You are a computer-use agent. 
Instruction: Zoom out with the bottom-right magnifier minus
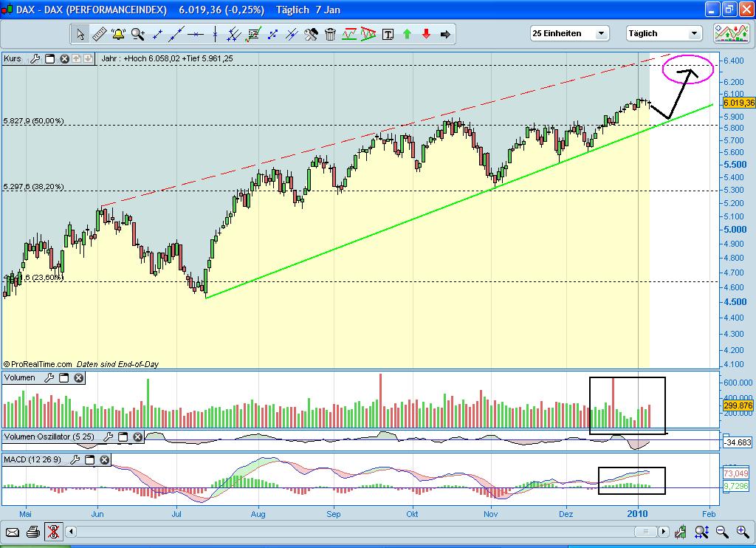coord(721,531)
